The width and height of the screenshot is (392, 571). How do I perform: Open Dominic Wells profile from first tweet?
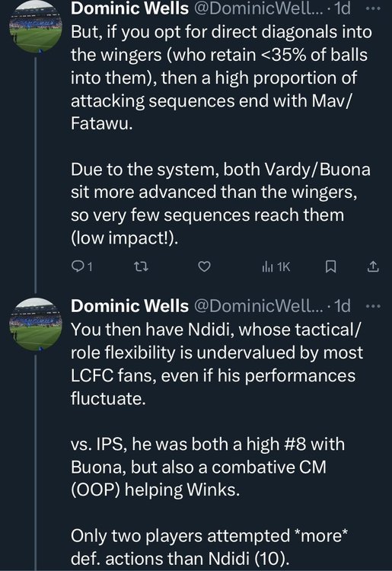pyautogui.click(x=129, y=8)
